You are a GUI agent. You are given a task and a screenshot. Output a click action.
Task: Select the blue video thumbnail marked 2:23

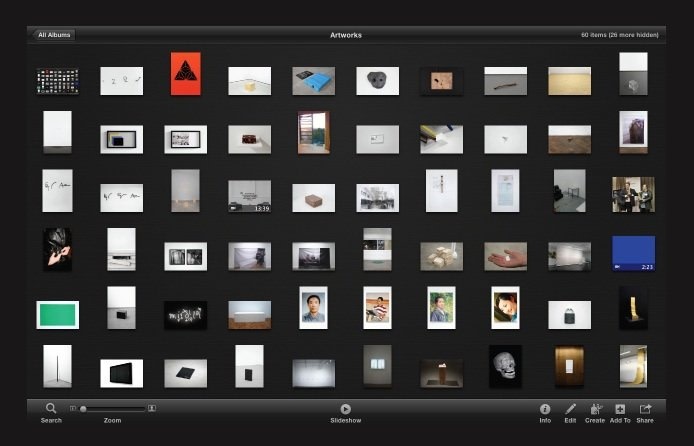pyautogui.click(x=633, y=253)
